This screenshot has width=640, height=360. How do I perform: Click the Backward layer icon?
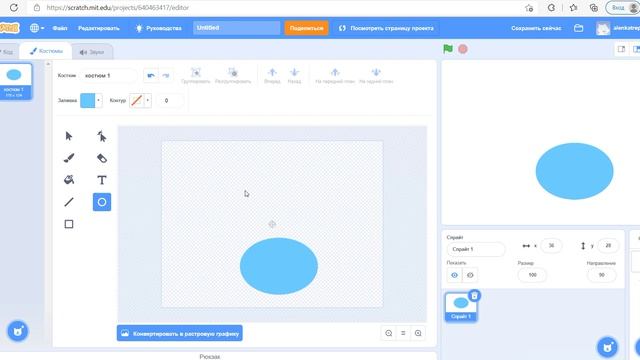(x=294, y=73)
